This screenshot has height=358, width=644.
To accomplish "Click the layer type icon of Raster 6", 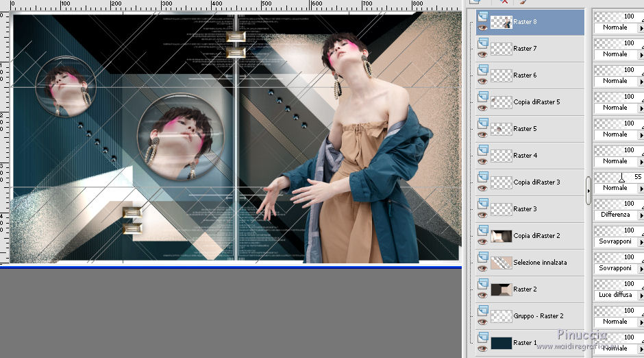I will point(482,69).
